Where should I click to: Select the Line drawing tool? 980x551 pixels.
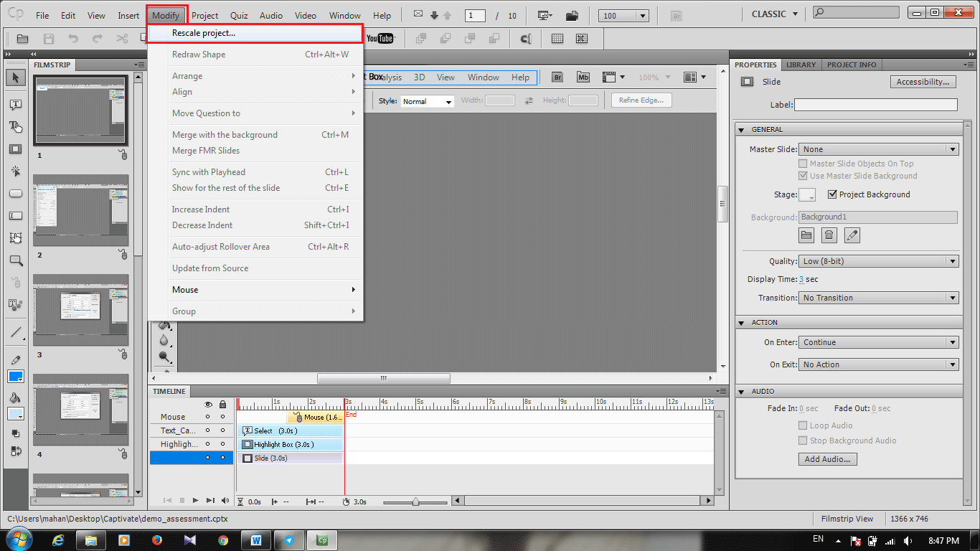point(16,332)
